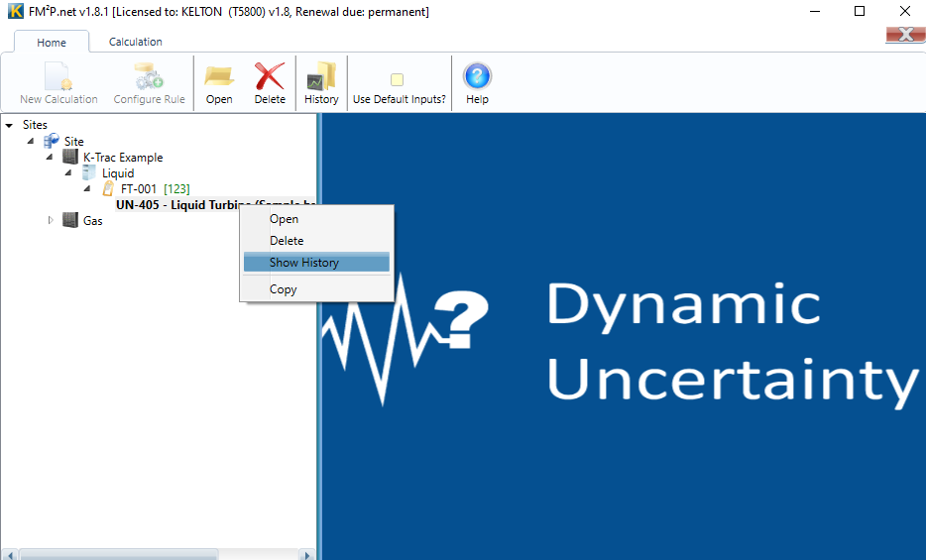Click the red X button below window controls
Image resolution: width=926 pixels, height=560 pixels.
click(905, 35)
